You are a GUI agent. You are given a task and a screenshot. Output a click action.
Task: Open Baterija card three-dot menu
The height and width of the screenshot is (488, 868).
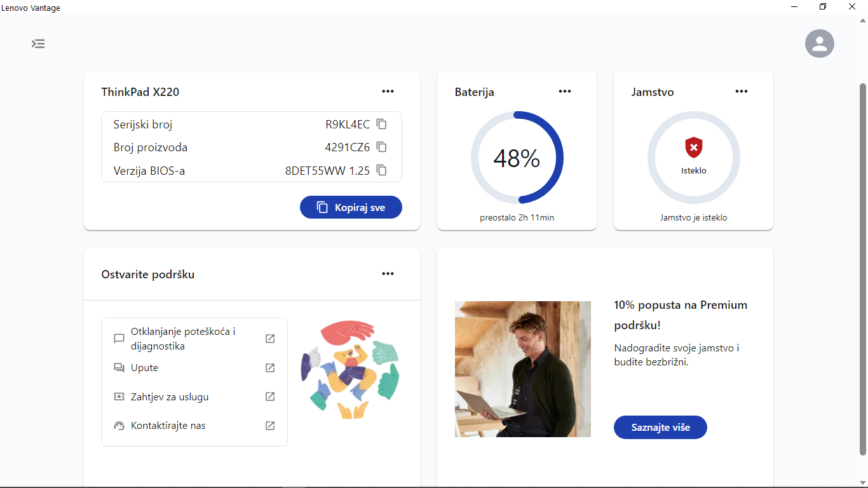(564, 91)
